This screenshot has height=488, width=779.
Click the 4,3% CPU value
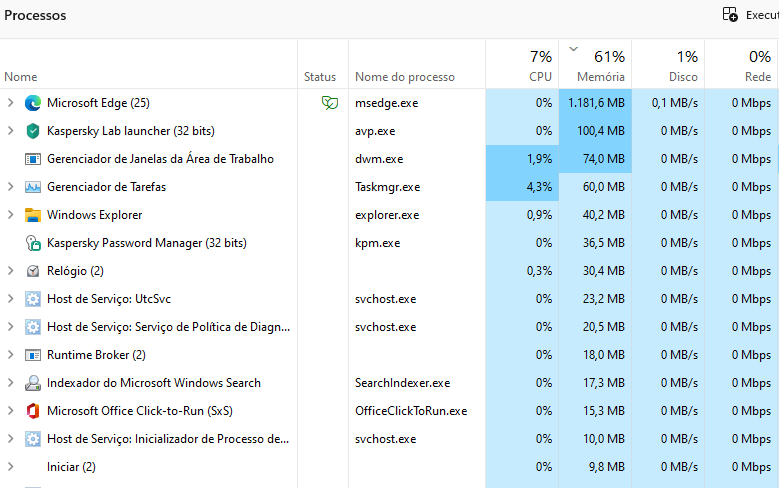point(539,187)
